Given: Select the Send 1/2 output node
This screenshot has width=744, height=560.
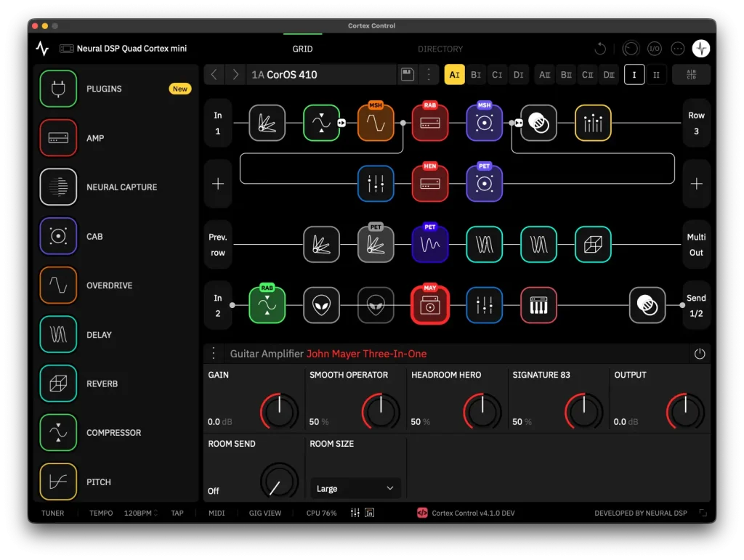Looking at the screenshot, I should pyautogui.click(x=696, y=305).
